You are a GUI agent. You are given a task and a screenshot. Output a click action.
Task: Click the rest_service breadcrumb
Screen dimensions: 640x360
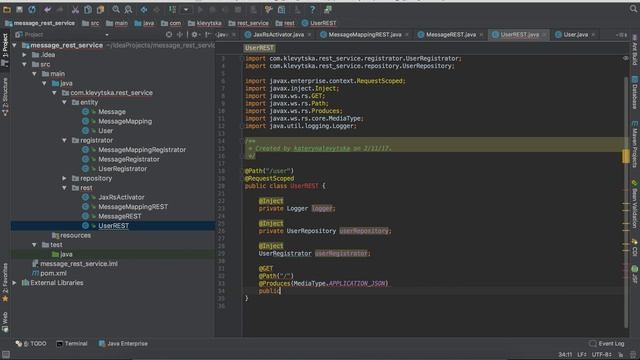pyautogui.click(x=249, y=23)
